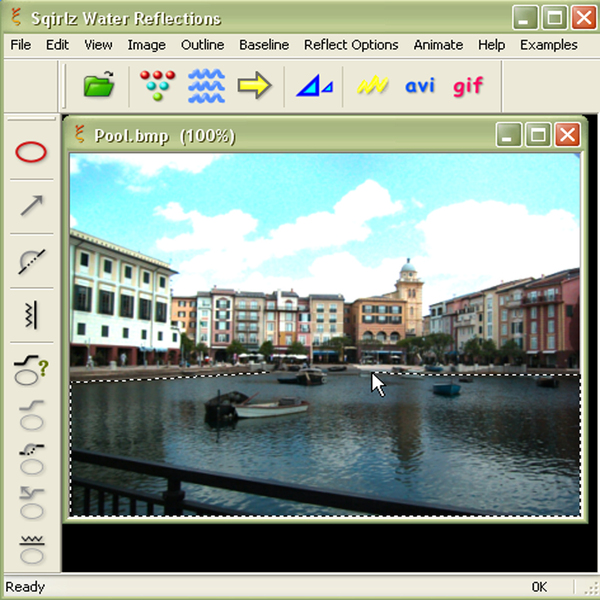Maximize the Sqirlz Water Reflections window
Screen dimensions: 600x600
[x=554, y=18]
